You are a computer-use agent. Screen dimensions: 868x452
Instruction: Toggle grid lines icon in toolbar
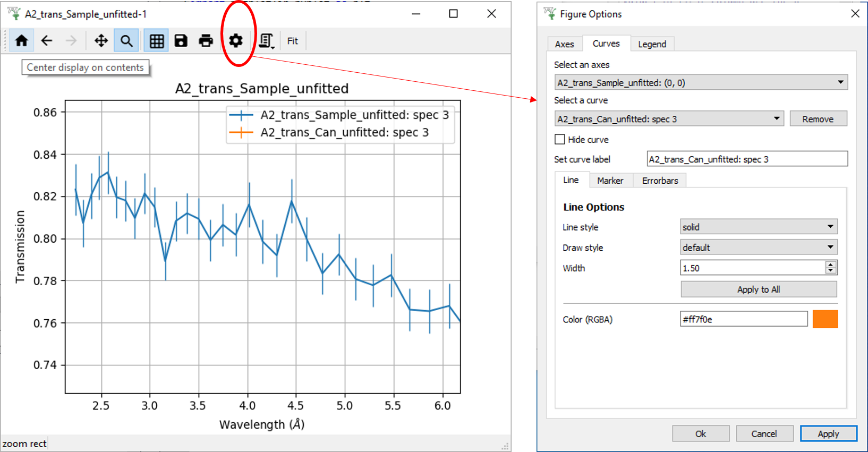(x=156, y=41)
